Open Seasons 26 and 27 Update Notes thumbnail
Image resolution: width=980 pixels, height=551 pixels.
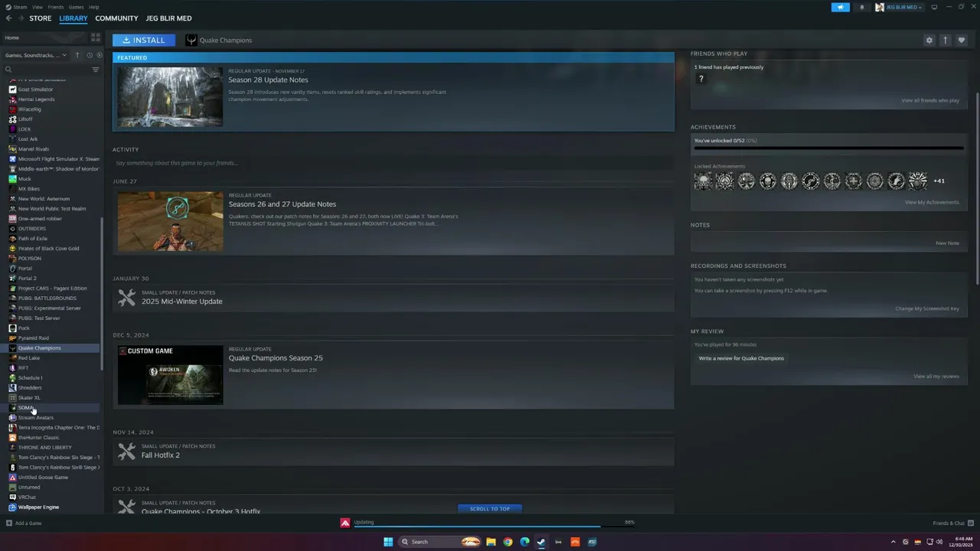pos(170,221)
